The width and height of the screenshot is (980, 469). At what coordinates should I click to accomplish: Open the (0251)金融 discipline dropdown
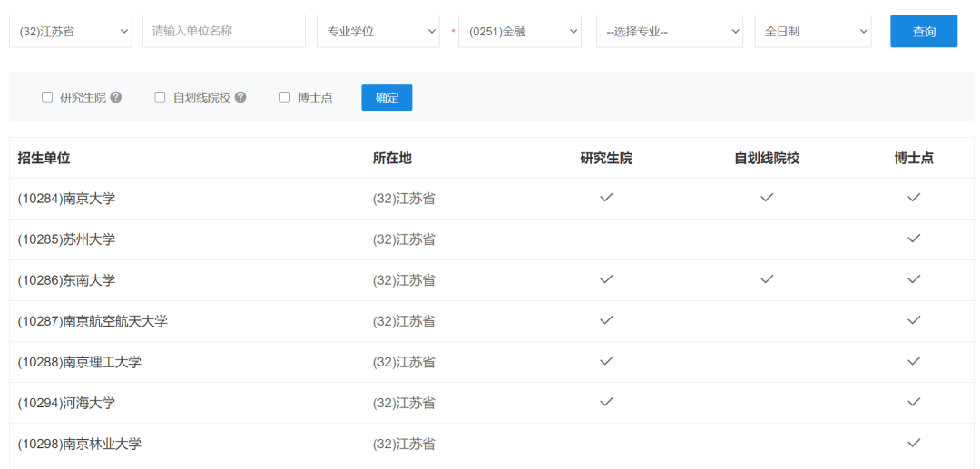[520, 31]
